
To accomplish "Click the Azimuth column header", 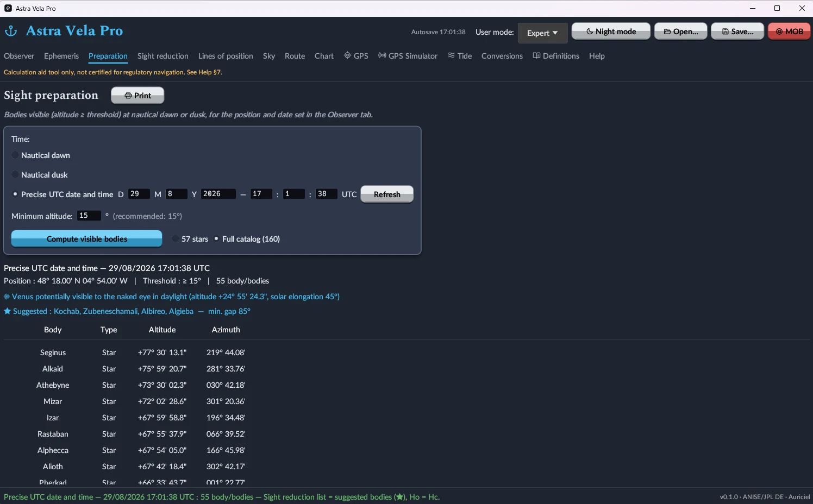I will pyautogui.click(x=226, y=330).
